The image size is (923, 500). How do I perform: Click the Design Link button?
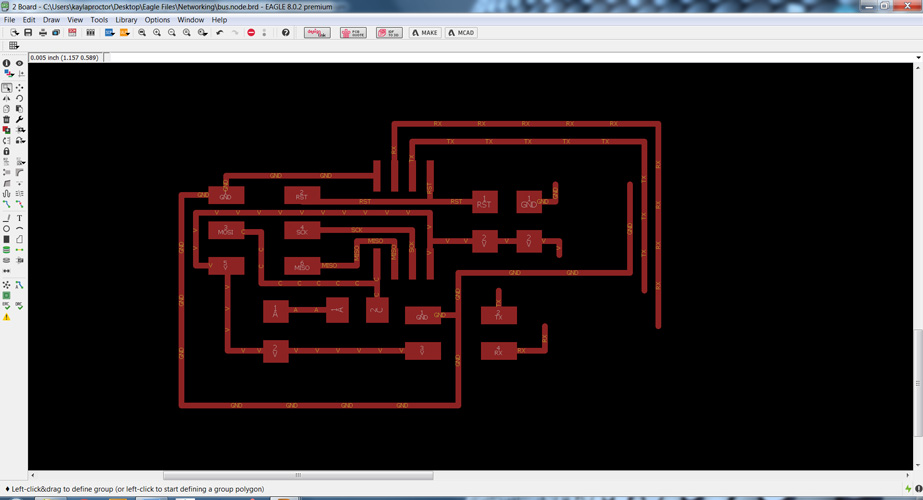(317, 32)
